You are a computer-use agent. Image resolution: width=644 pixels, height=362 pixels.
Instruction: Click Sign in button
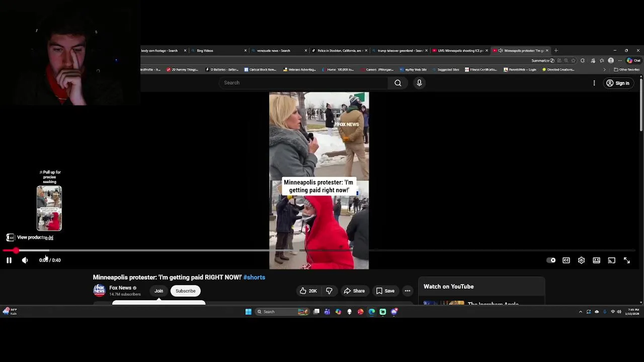pyautogui.click(x=618, y=83)
